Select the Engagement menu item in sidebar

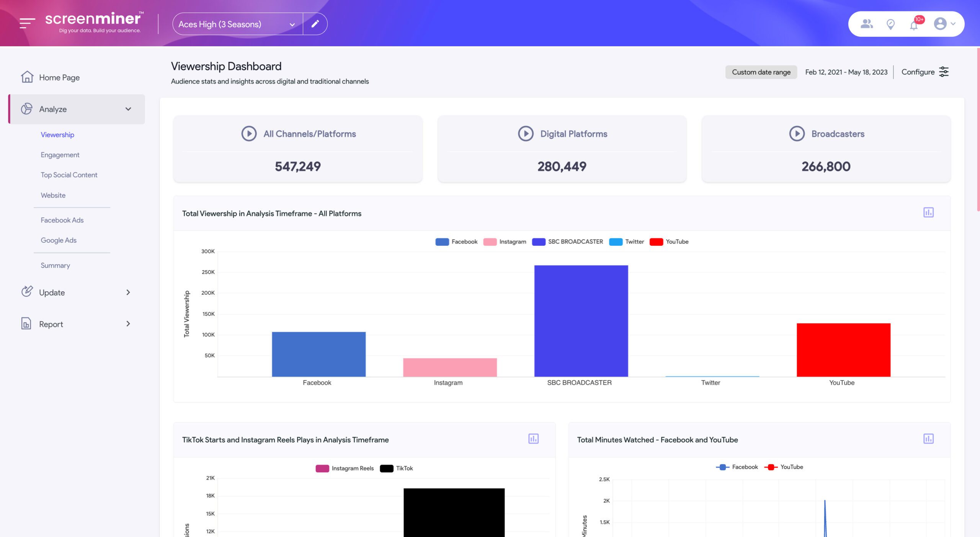tap(59, 155)
